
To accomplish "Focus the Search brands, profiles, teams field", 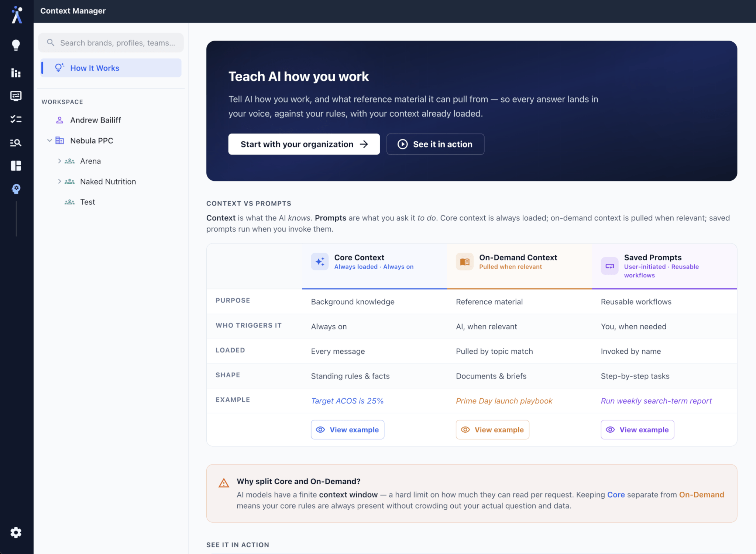I will [x=111, y=43].
